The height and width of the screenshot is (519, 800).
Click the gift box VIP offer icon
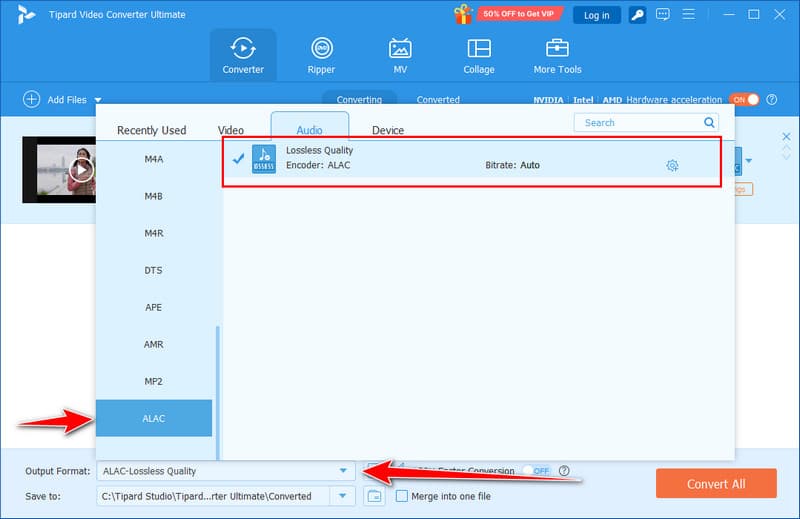tap(463, 14)
